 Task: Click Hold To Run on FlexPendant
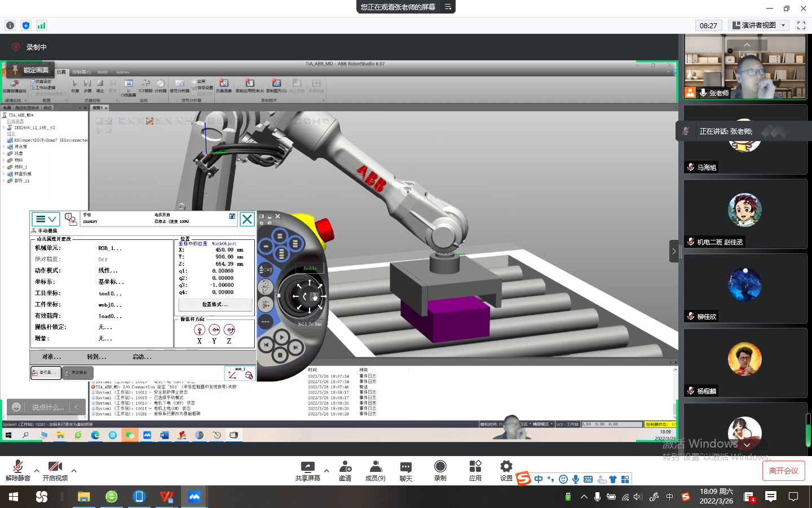[310, 324]
